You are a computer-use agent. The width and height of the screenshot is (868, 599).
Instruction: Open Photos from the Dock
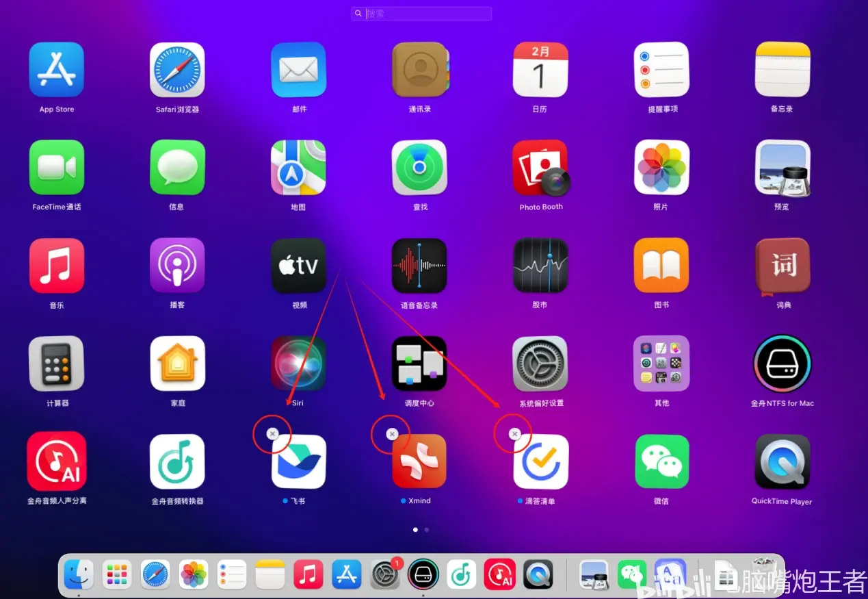194,574
